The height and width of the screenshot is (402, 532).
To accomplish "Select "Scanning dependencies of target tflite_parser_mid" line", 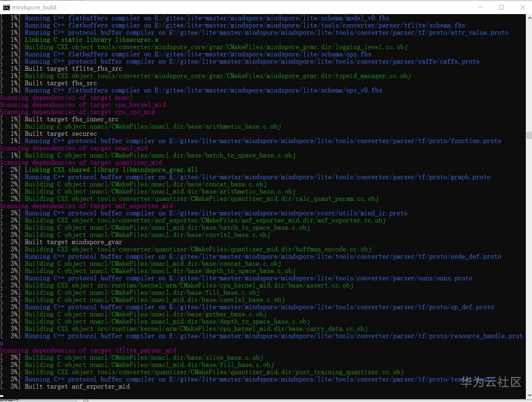I will point(88,350).
